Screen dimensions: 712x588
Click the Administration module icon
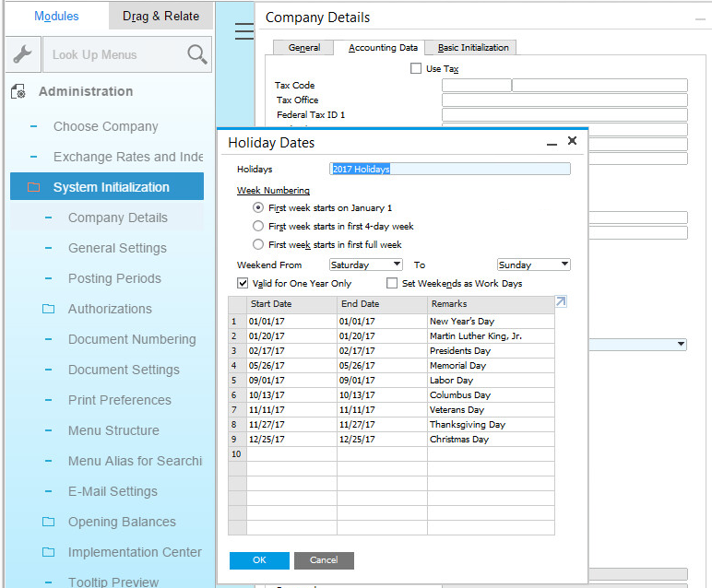[18, 92]
